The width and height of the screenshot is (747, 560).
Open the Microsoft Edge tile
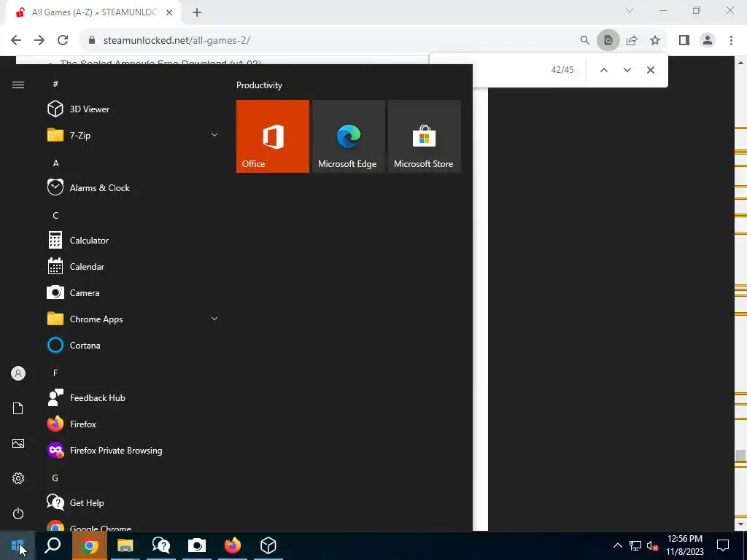pos(348,136)
